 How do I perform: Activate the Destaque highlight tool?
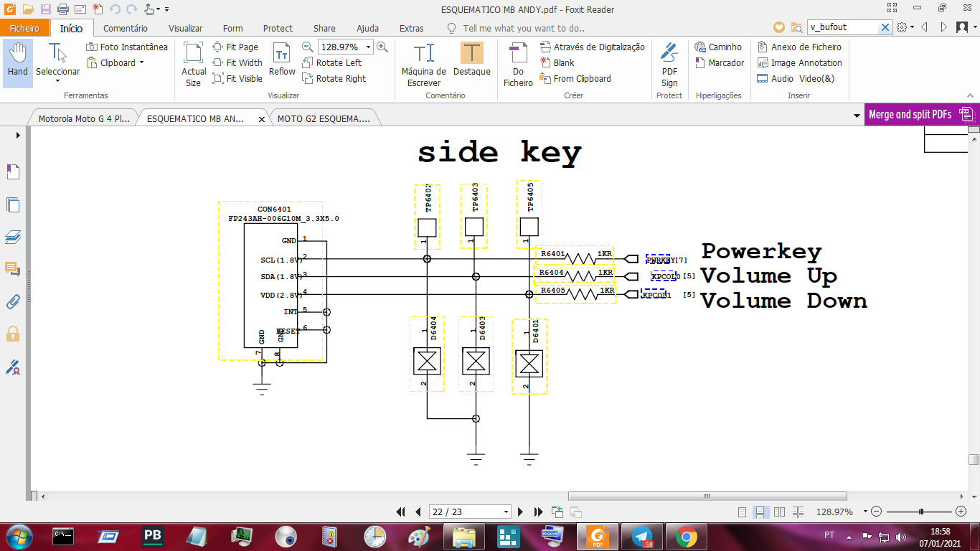[471, 60]
